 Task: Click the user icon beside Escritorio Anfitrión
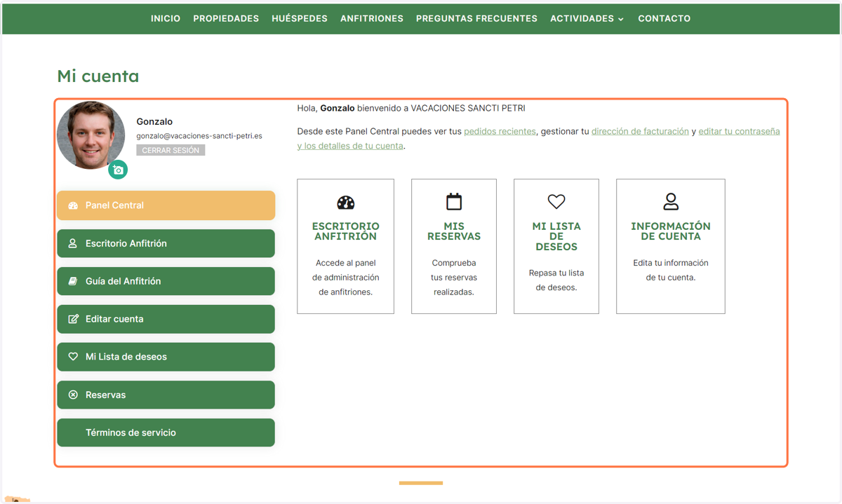72,243
